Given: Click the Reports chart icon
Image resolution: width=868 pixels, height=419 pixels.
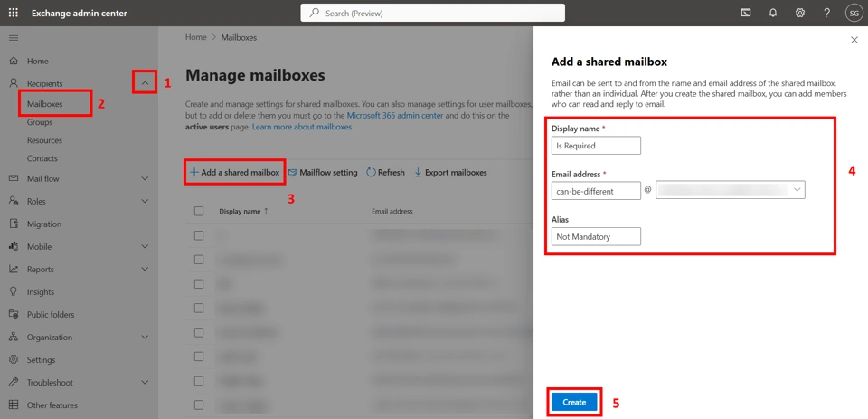Looking at the screenshot, I should tap(14, 270).
